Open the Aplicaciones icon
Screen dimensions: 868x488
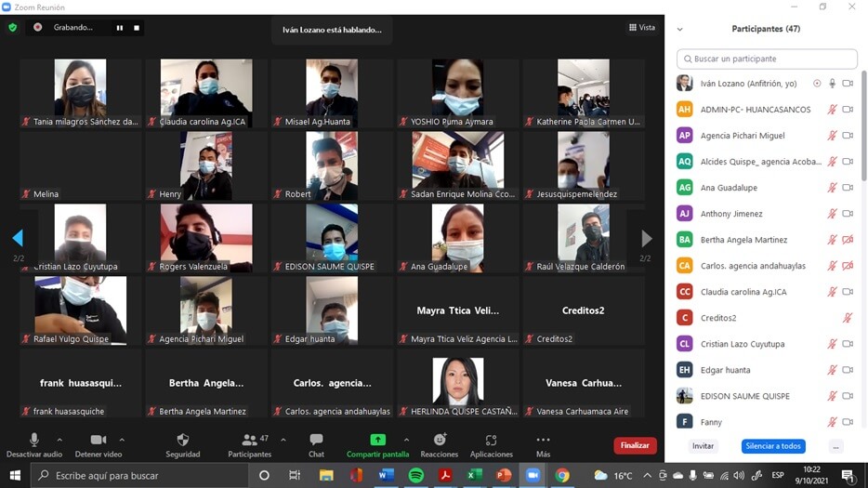[x=491, y=440]
